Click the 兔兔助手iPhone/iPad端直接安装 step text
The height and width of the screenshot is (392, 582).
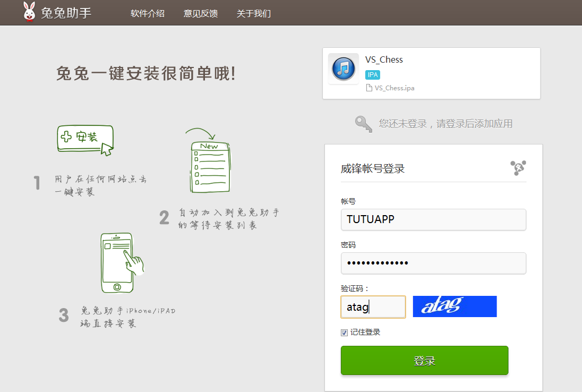127,317
